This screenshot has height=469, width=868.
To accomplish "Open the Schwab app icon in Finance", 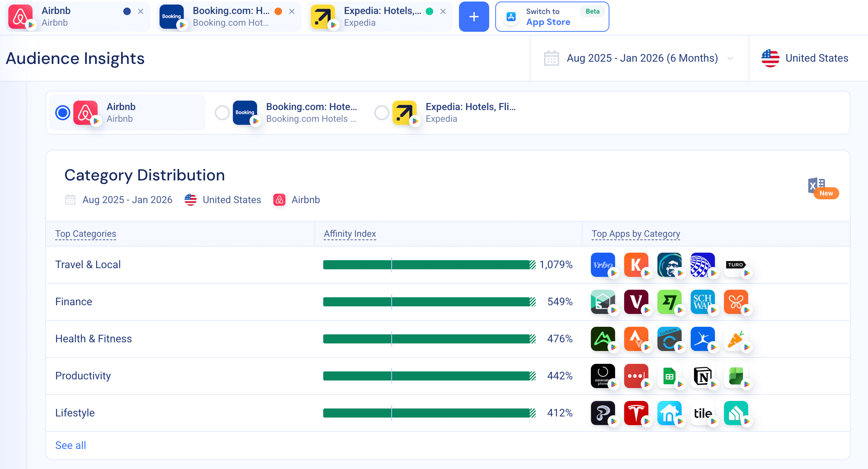I will 702,302.
